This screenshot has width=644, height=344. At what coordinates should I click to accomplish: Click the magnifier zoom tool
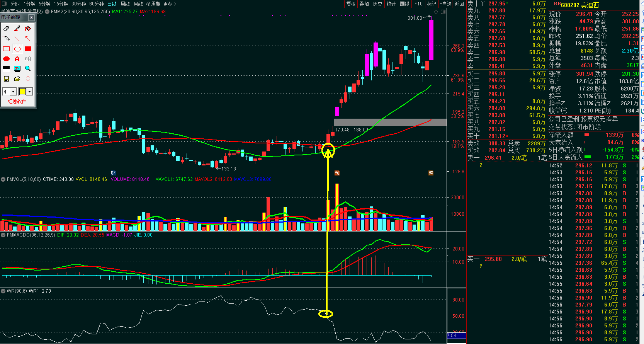pyautogui.click(x=28, y=69)
